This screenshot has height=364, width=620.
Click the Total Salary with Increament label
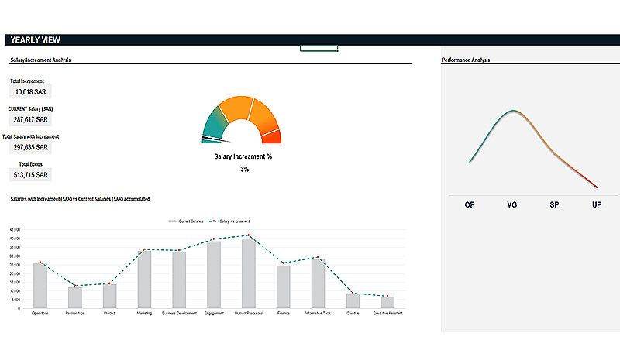click(30, 136)
